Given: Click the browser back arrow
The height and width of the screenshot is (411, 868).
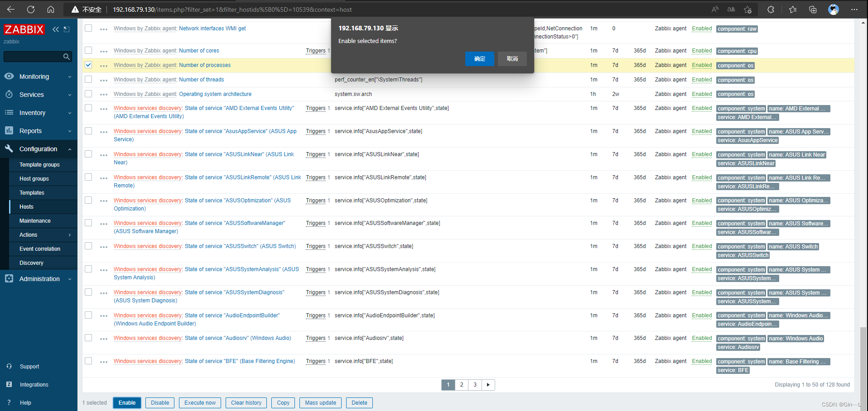Looking at the screenshot, I should click(11, 10).
